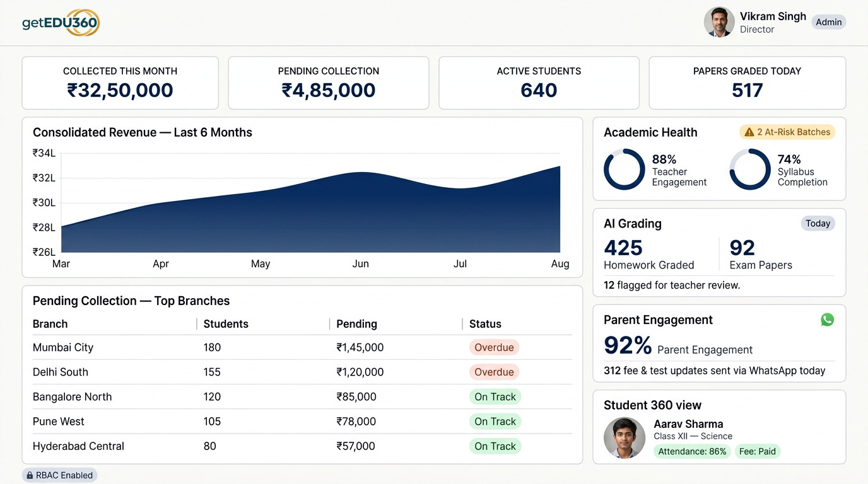Screen dimensions: 868x484
Task: Click the ₹1,20,000 pending amount
Action: [x=360, y=372]
